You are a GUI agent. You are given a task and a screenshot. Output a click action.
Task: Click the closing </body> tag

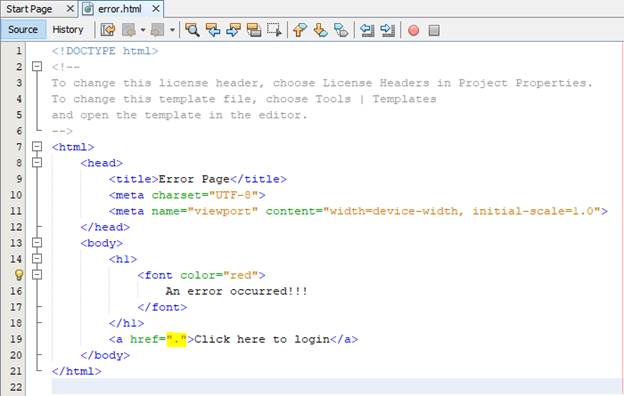[105, 355]
